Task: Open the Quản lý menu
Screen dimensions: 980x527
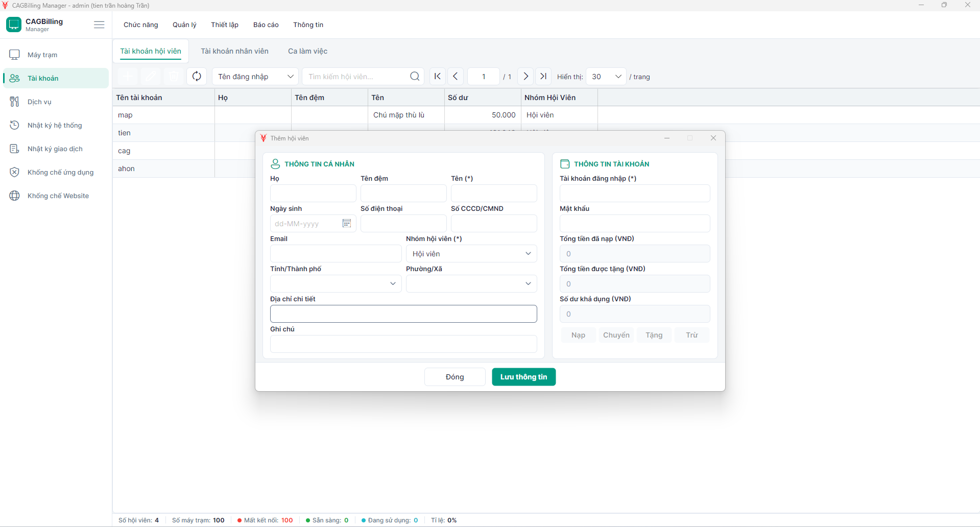Action: point(184,25)
